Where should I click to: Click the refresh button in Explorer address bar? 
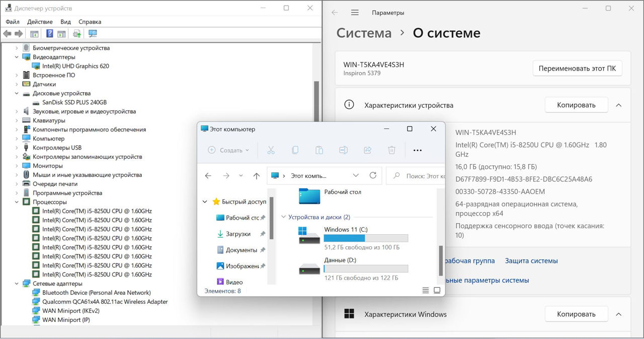click(373, 176)
